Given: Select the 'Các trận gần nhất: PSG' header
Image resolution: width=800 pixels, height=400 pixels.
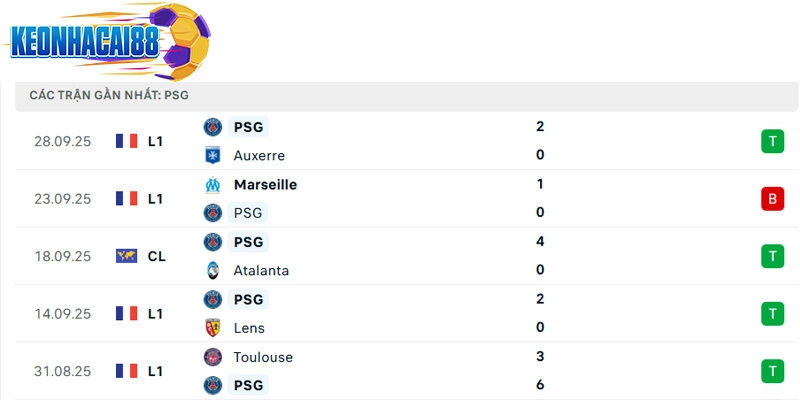Looking at the screenshot, I should click(x=109, y=95).
